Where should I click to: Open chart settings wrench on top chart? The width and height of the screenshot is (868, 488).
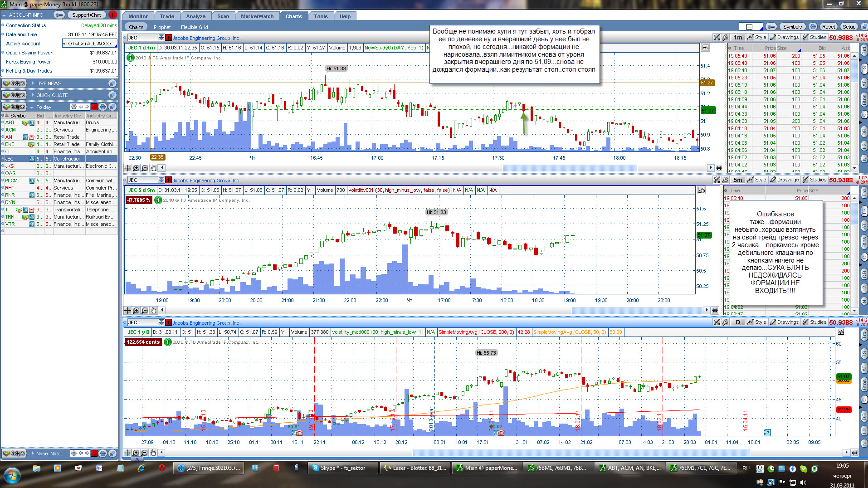pos(725,38)
